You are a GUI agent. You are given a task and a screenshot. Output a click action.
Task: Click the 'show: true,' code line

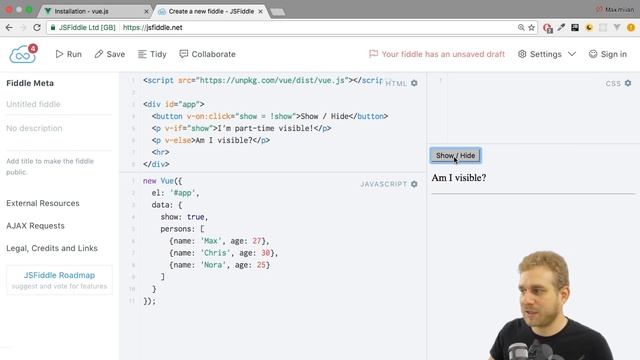pos(184,217)
